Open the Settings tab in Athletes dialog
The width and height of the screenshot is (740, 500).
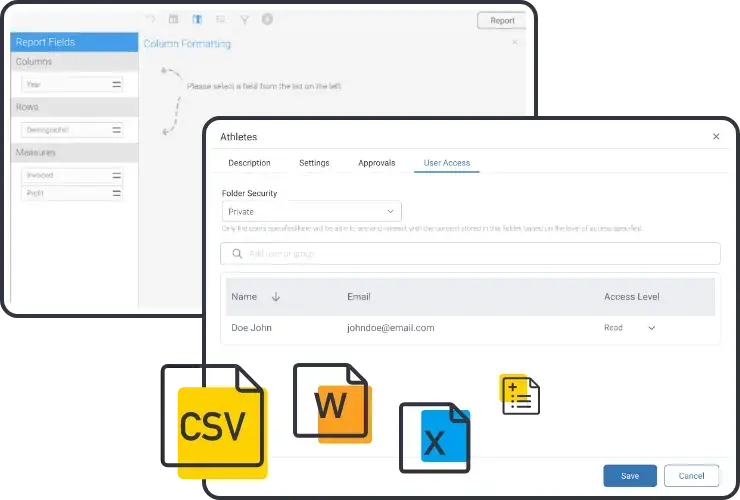tap(314, 163)
